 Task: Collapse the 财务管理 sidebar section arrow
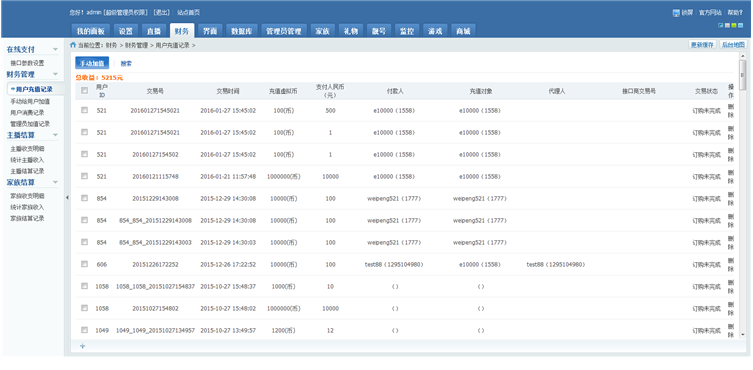(55, 74)
